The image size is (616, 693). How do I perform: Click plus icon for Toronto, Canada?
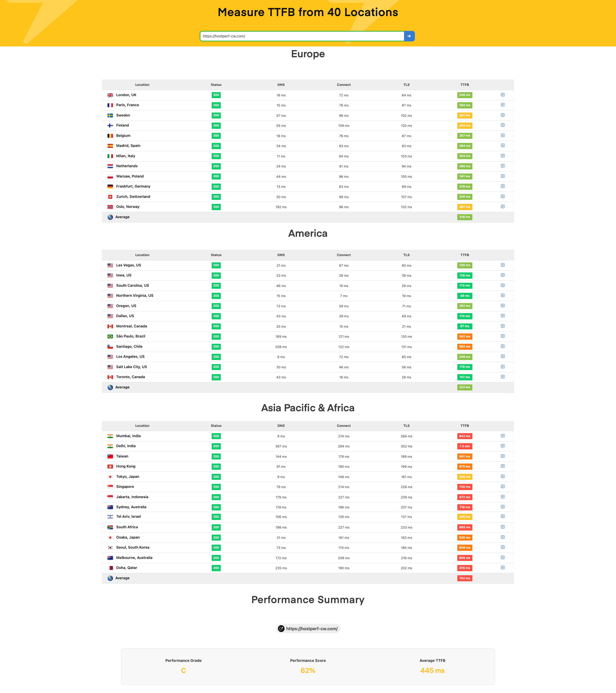tap(502, 377)
